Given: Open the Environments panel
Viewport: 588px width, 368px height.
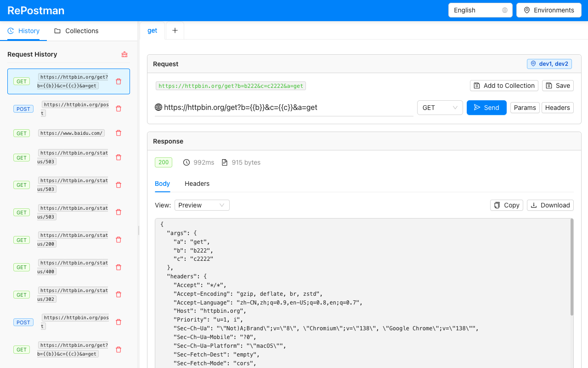Looking at the screenshot, I should pos(548,10).
